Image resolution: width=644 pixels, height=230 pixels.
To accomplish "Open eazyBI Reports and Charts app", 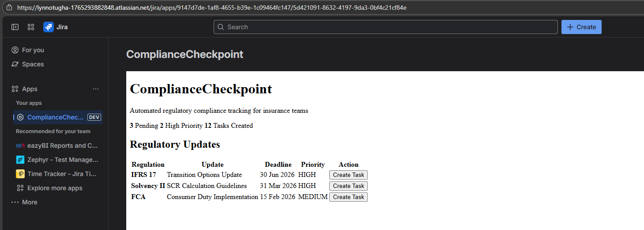I will point(58,146).
